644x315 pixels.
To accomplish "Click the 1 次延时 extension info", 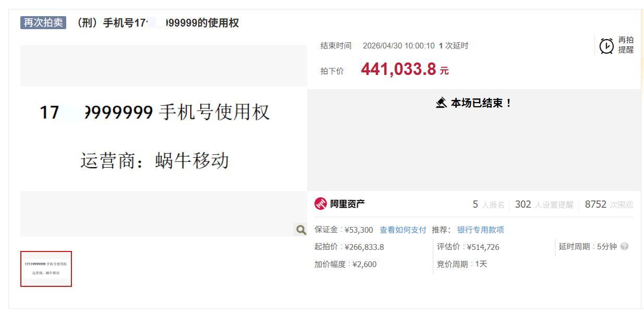I will pos(454,46).
